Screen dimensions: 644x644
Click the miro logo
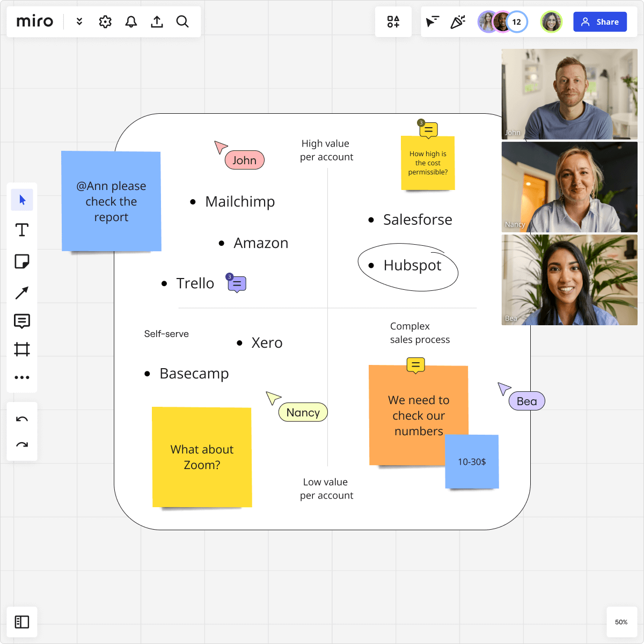35,21
